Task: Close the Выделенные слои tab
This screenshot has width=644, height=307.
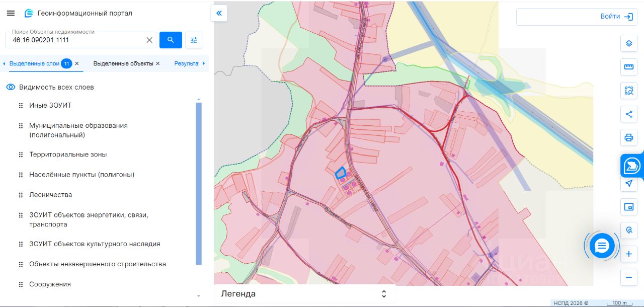Action: (x=77, y=63)
